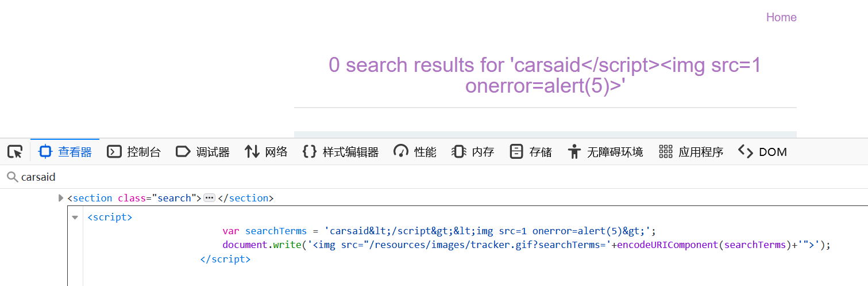The width and height of the screenshot is (868, 286).
Task: Open the 无障碍环境 accessibility panel
Action: coord(605,152)
